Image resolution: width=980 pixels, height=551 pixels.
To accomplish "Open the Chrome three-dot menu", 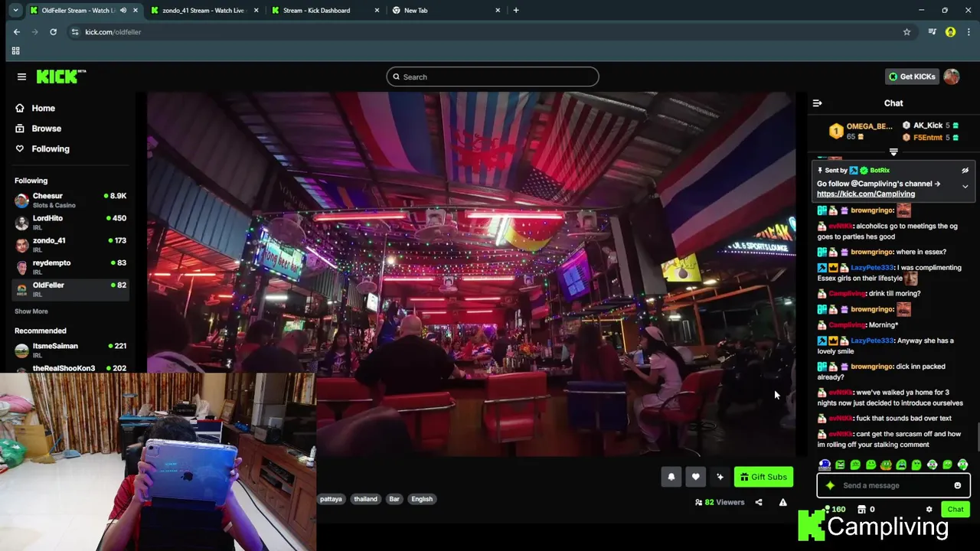I will tap(969, 31).
